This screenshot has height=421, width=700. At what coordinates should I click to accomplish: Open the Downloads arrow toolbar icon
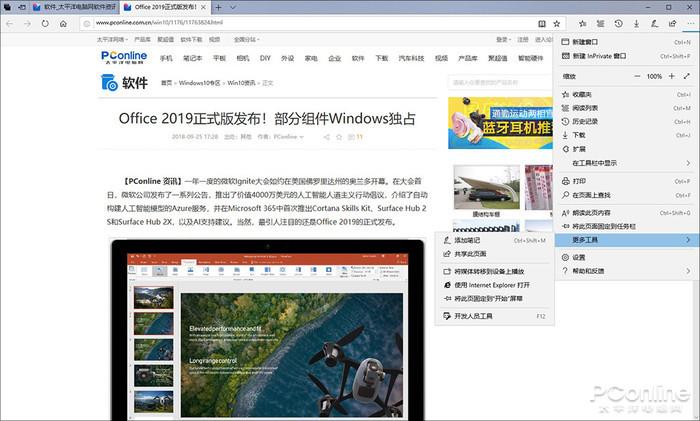tap(636, 24)
